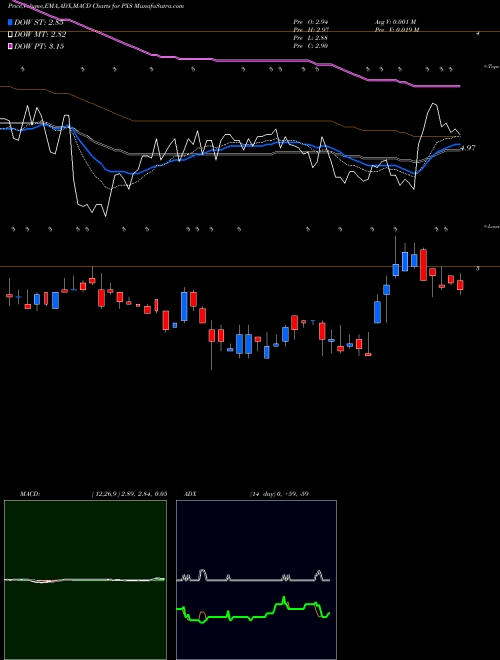The height and width of the screenshot is (660, 500).
Task: Select the DOW MT: 2.82 legend label
Action: [40, 35]
